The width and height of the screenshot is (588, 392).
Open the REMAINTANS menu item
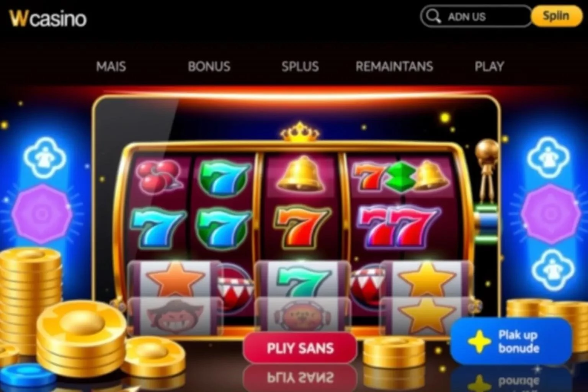[394, 67]
